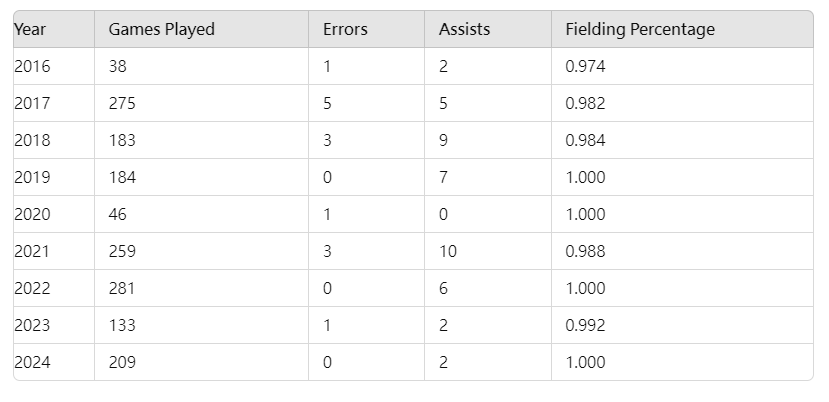Select assists value 9 for 2018

coord(443,140)
